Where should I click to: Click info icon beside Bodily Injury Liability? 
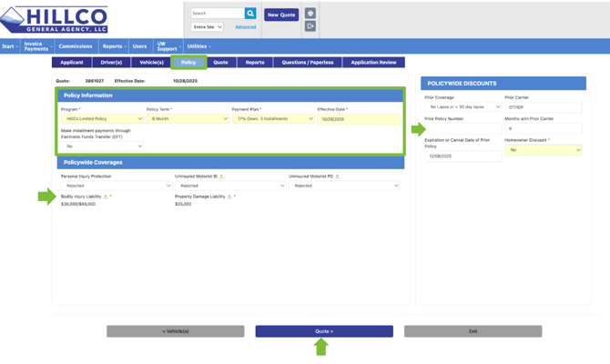coord(106,197)
